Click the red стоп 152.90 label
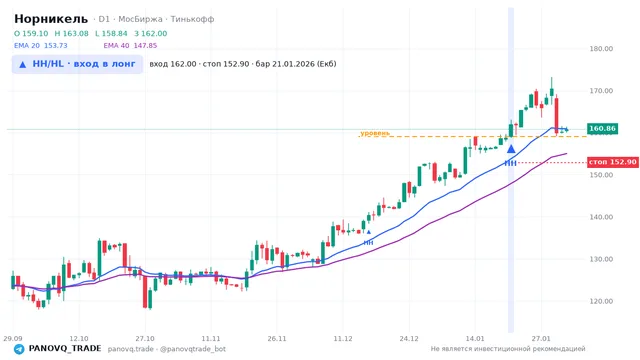Screen dimensions: 640x360 [x=613, y=162]
